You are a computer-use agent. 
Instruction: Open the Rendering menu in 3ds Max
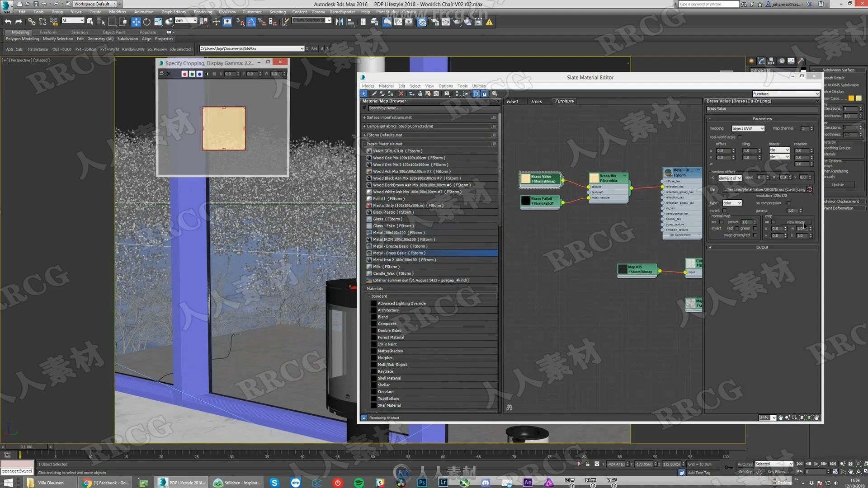click(x=203, y=12)
